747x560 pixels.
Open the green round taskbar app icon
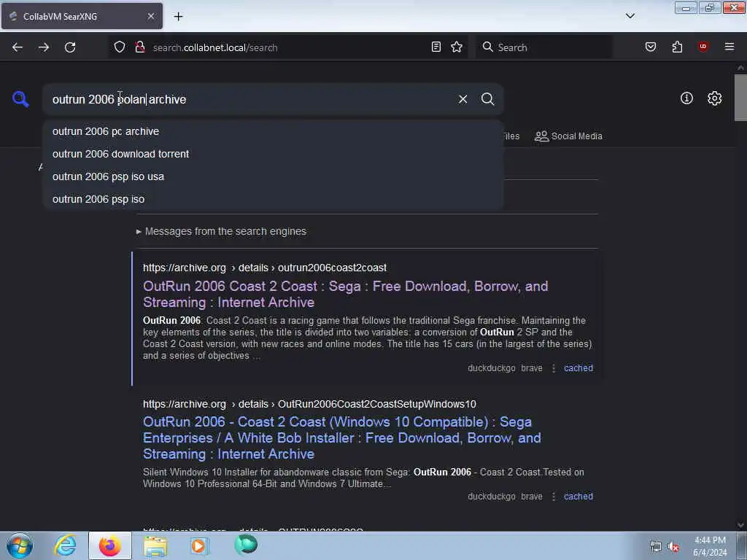point(246,545)
